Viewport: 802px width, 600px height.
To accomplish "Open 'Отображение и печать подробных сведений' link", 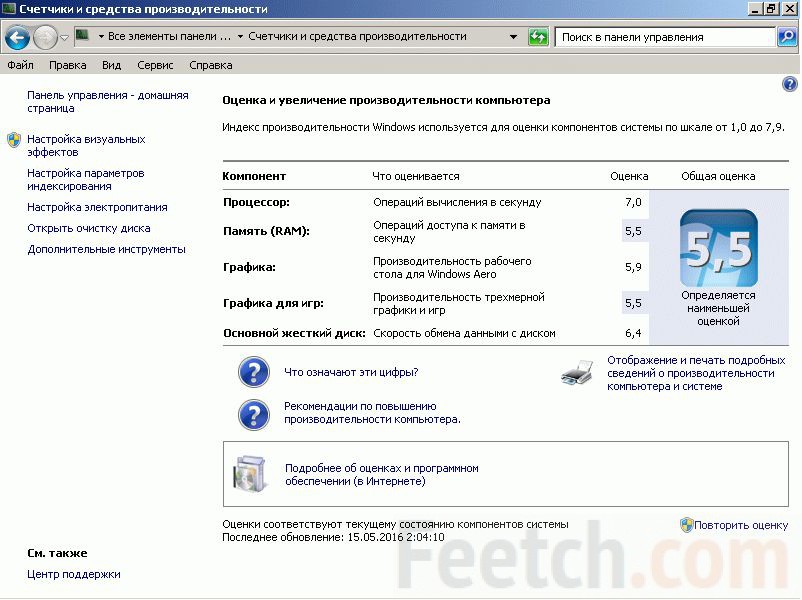I will click(x=696, y=373).
